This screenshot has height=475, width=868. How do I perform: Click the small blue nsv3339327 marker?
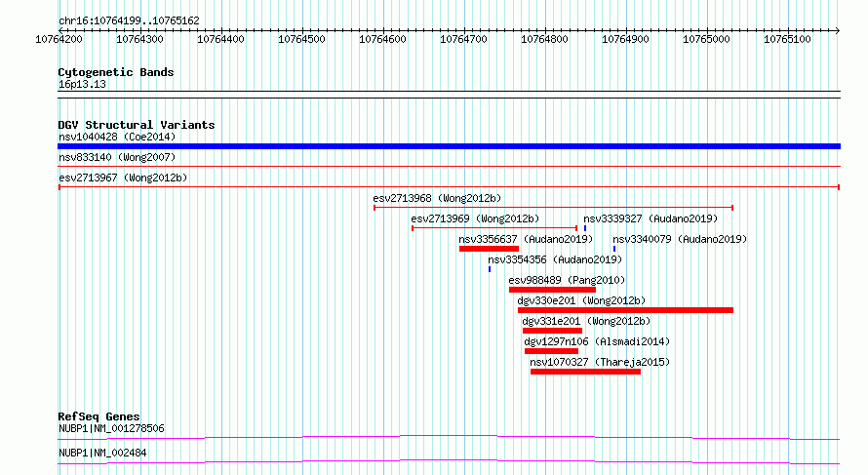coord(585,228)
